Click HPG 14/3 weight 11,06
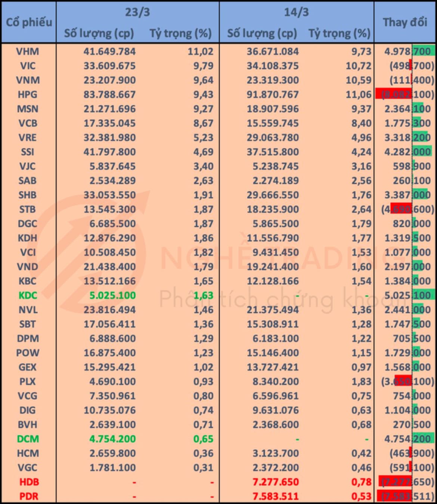Screen dimensions: 437x504 359,94
